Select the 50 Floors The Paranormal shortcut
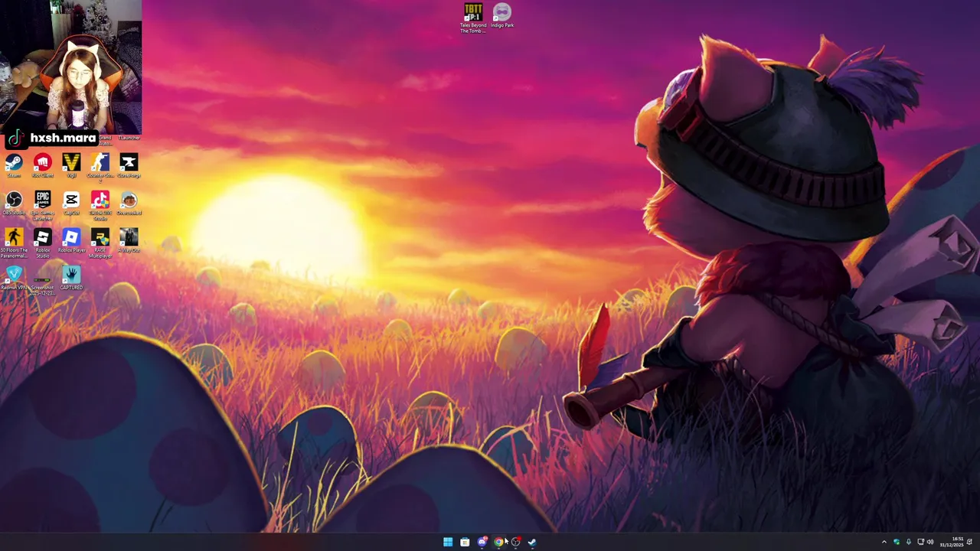The image size is (980, 551). (x=14, y=243)
